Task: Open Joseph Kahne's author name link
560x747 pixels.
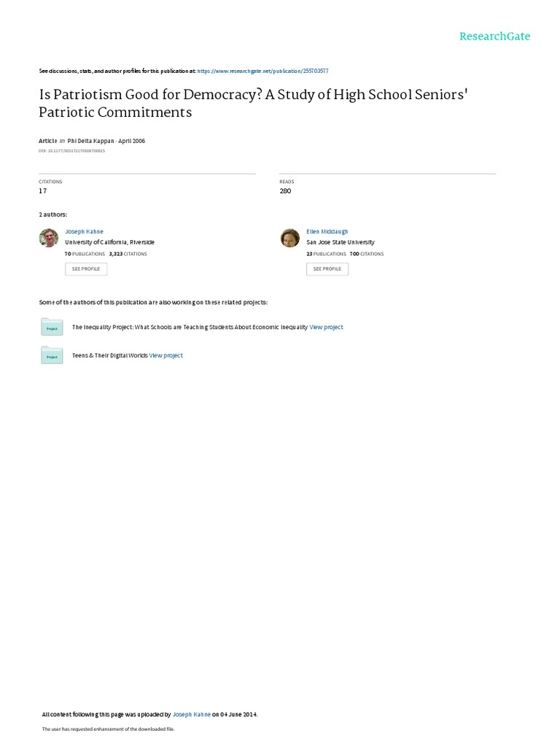Action: pos(85,231)
